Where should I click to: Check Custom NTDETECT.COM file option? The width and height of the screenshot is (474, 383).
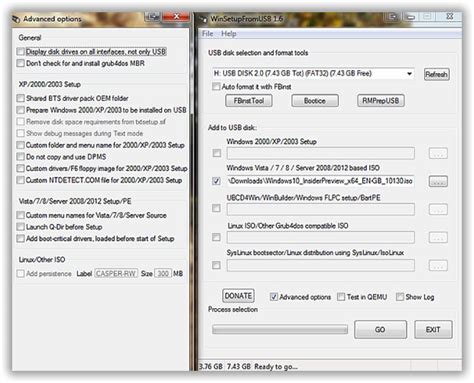21,180
